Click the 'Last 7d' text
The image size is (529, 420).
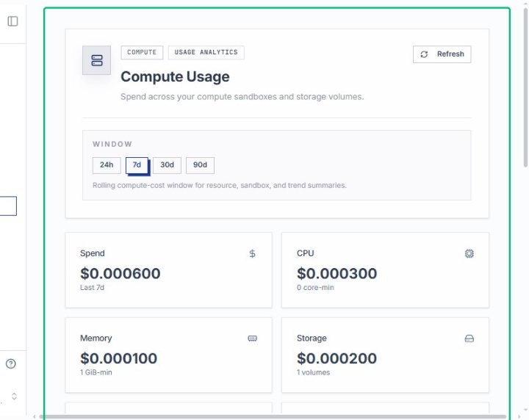[92, 288]
